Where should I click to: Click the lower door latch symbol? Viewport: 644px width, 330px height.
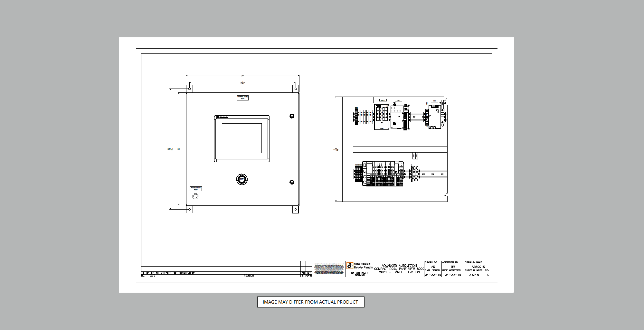(292, 182)
